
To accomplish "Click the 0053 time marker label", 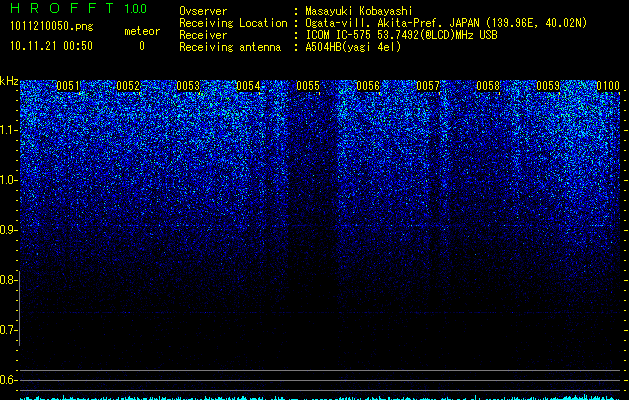I will point(188,86).
